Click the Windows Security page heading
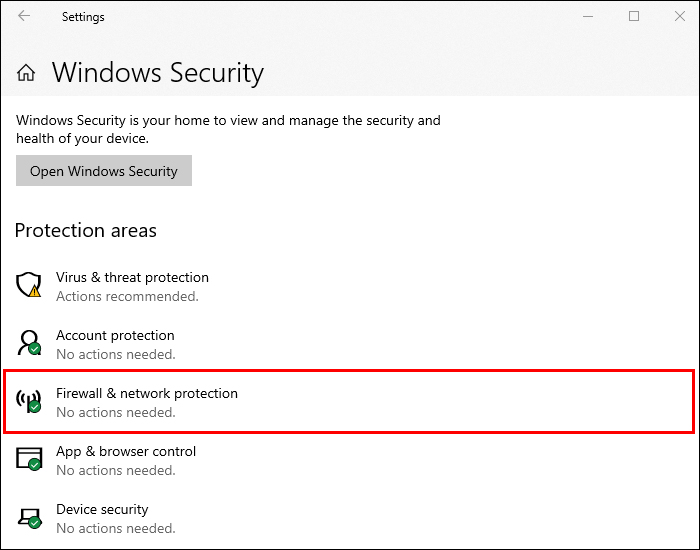Screen dimensions: 700x550 pos(158,73)
